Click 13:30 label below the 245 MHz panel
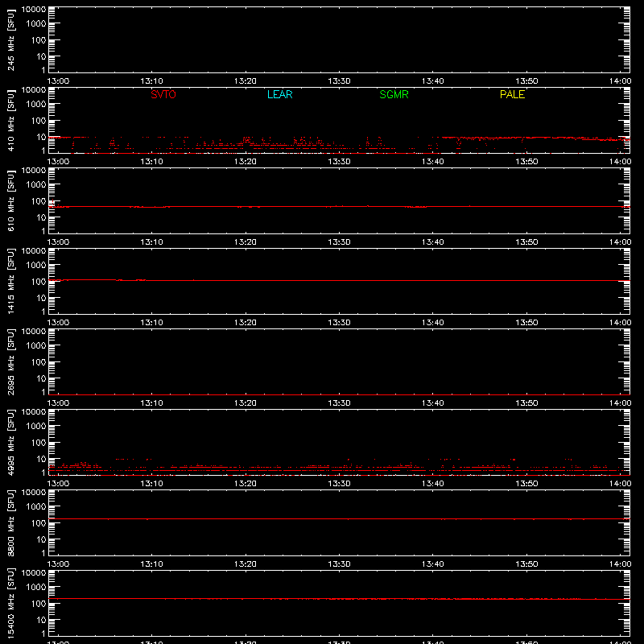 point(339,81)
